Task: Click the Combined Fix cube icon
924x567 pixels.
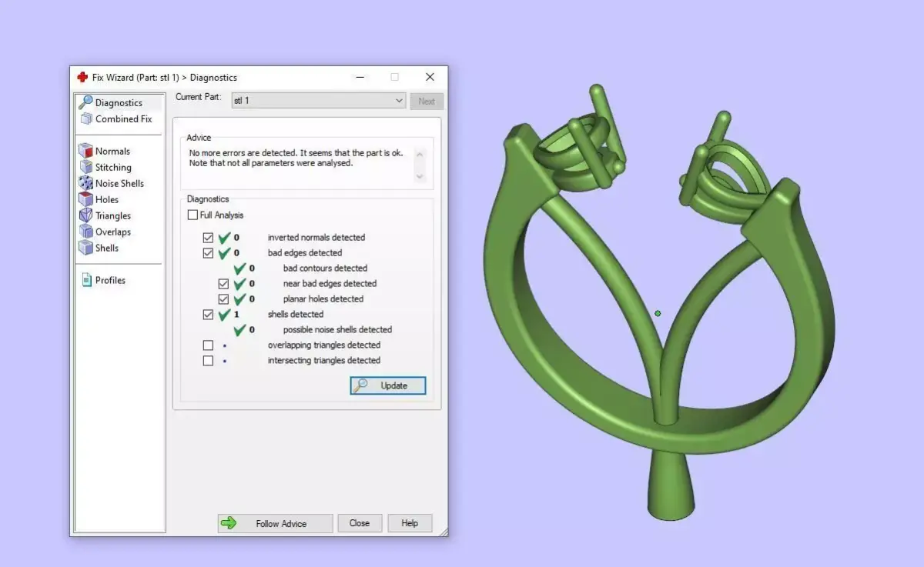Action: click(x=85, y=118)
